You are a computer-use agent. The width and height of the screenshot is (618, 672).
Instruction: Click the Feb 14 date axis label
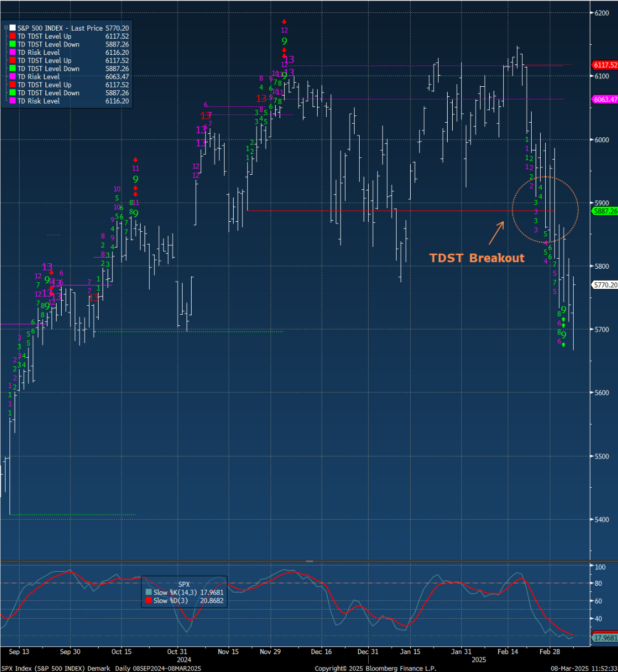coord(507,652)
